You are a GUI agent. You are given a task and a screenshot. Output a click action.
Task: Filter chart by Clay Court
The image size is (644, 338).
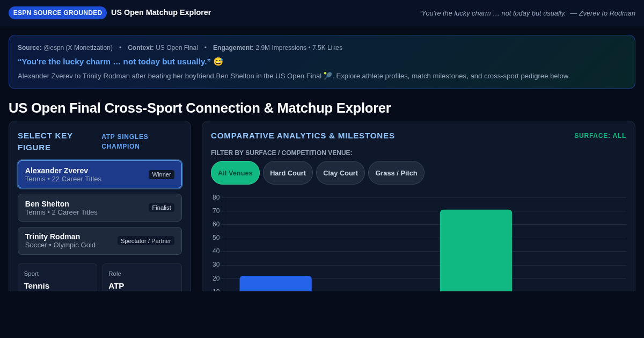[x=340, y=173]
